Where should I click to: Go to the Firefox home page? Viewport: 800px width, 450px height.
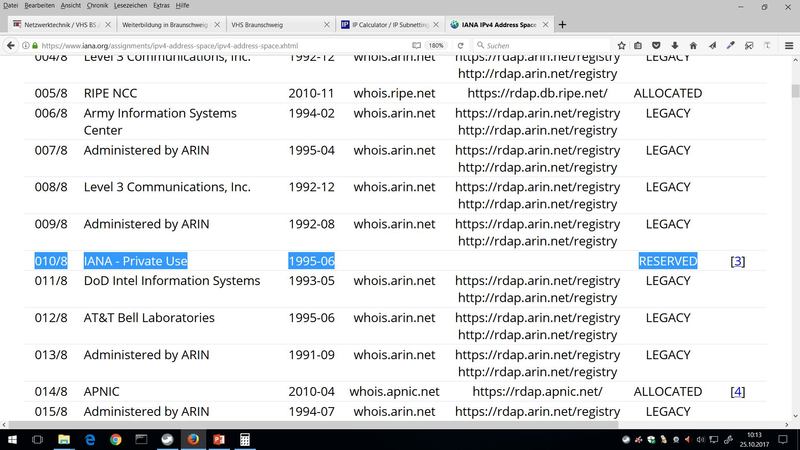point(693,45)
